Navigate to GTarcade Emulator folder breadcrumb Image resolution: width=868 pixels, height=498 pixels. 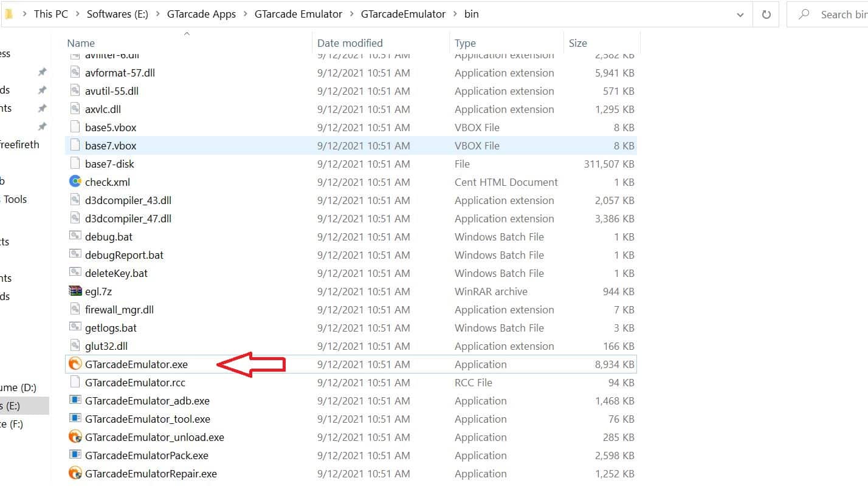click(x=298, y=14)
